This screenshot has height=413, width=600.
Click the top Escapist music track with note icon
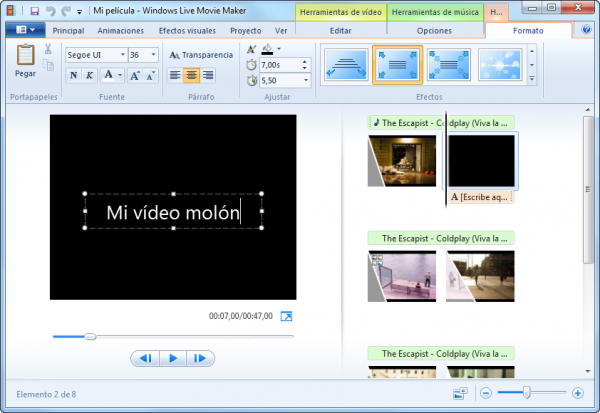pos(441,123)
